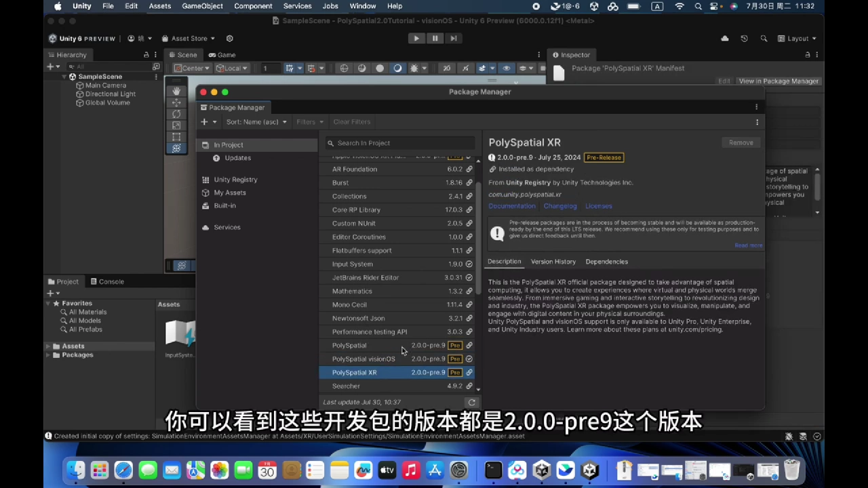Click Read more in pre-release notice
The width and height of the screenshot is (868, 488).
(748, 245)
